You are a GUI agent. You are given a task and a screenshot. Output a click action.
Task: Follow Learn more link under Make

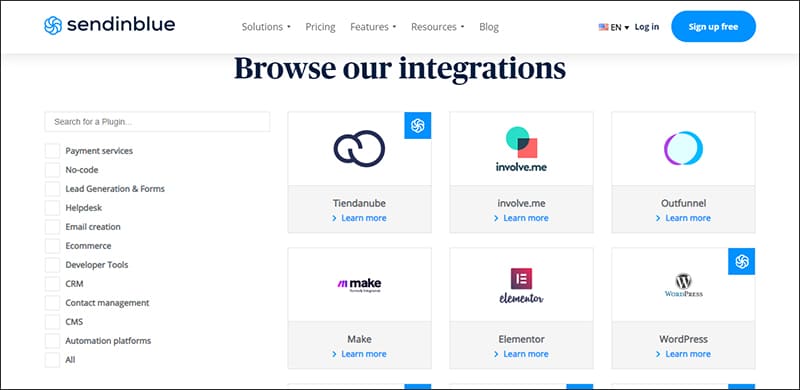(359, 354)
